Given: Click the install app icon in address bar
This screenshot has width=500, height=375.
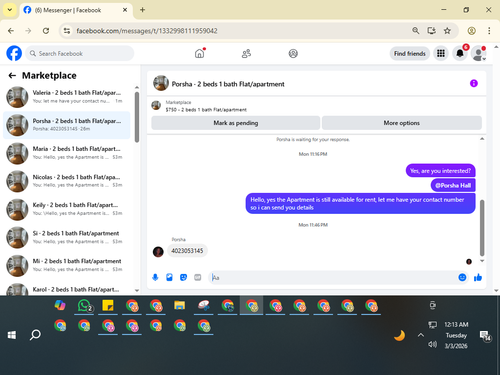Looking at the screenshot, I should 431,31.
